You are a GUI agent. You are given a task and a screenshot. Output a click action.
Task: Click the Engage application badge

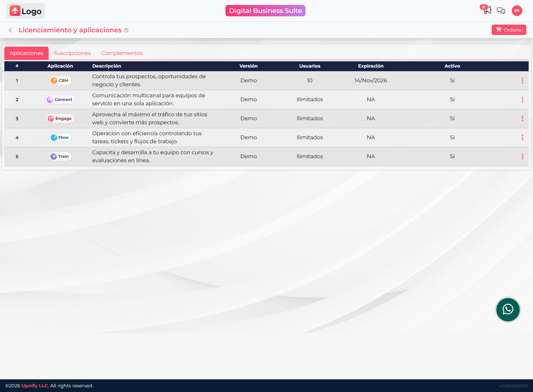pyautogui.click(x=60, y=119)
